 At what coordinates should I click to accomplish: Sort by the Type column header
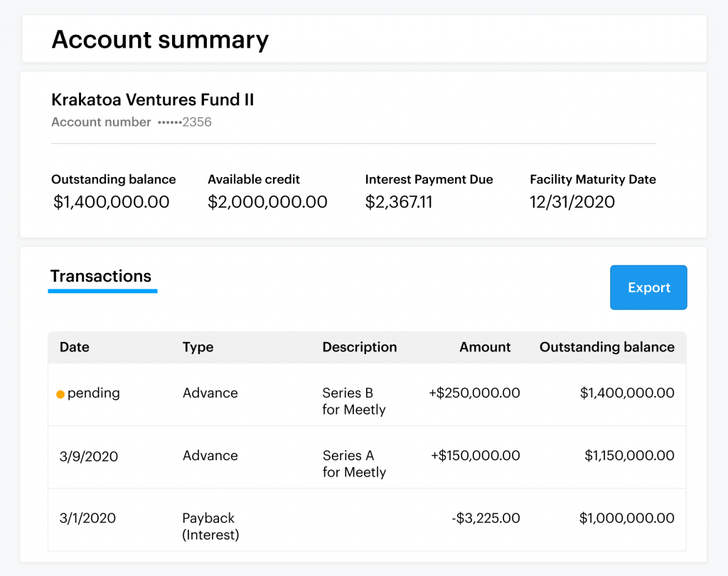(x=198, y=347)
